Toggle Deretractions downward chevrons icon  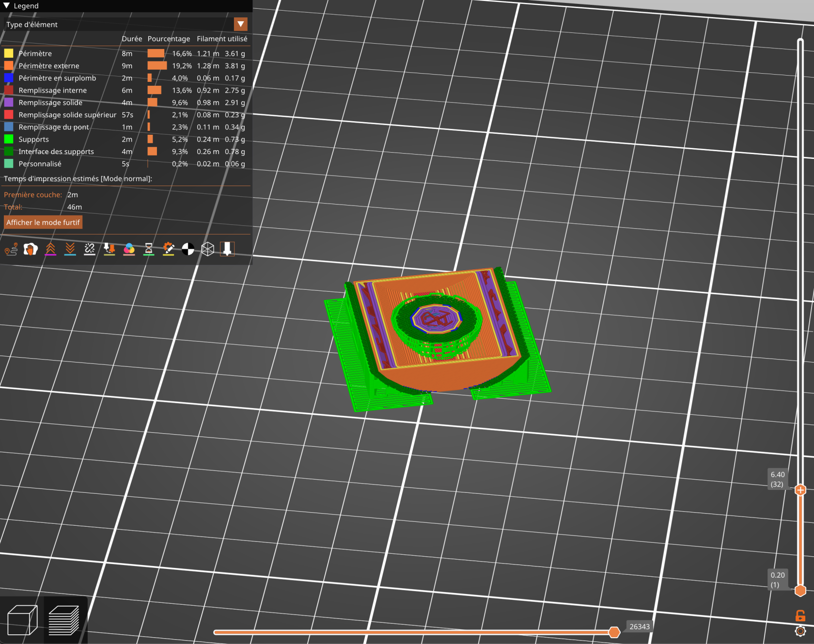[70, 249]
